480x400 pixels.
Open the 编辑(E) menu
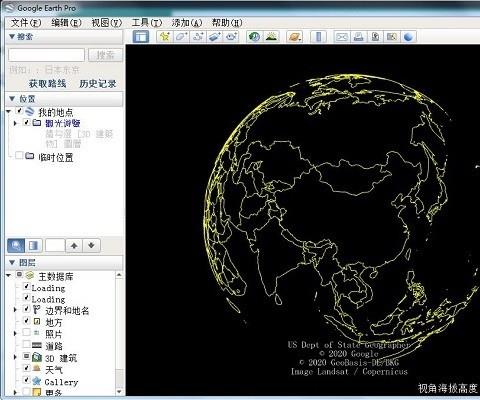coord(66,23)
